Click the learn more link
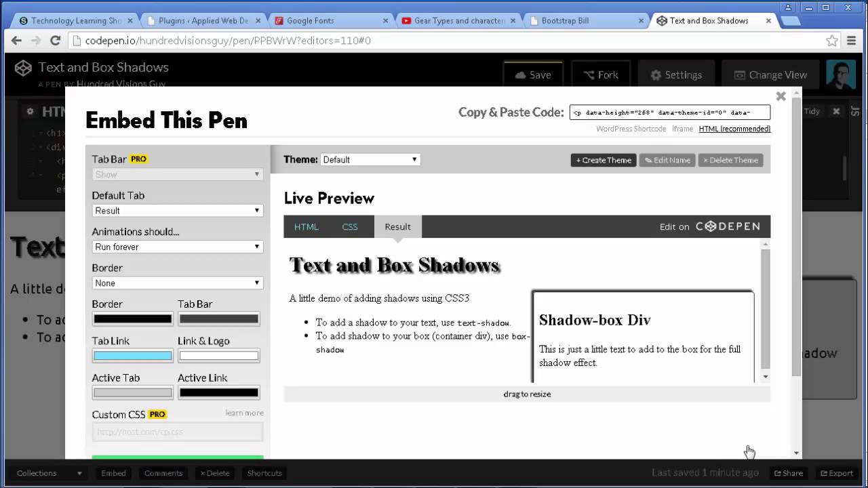 coord(244,413)
